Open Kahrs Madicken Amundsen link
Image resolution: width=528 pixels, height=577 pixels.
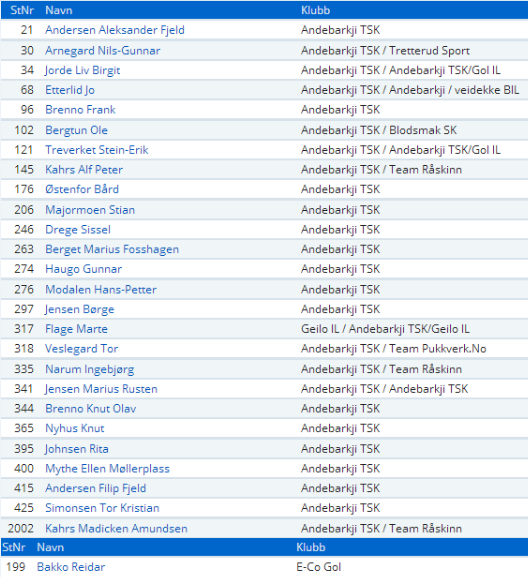(116, 529)
